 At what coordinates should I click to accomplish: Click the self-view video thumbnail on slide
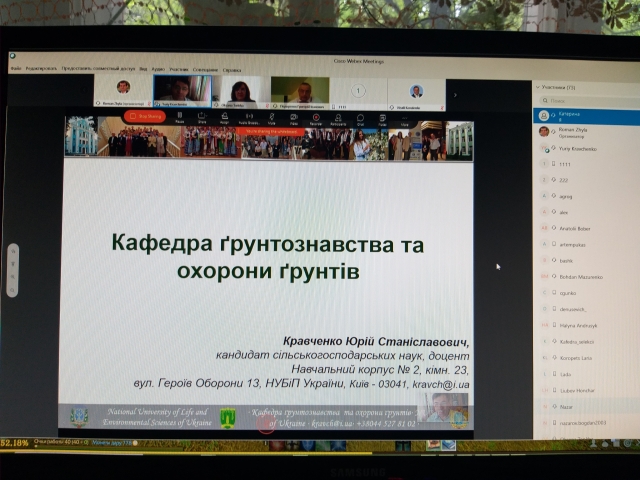(x=442, y=406)
